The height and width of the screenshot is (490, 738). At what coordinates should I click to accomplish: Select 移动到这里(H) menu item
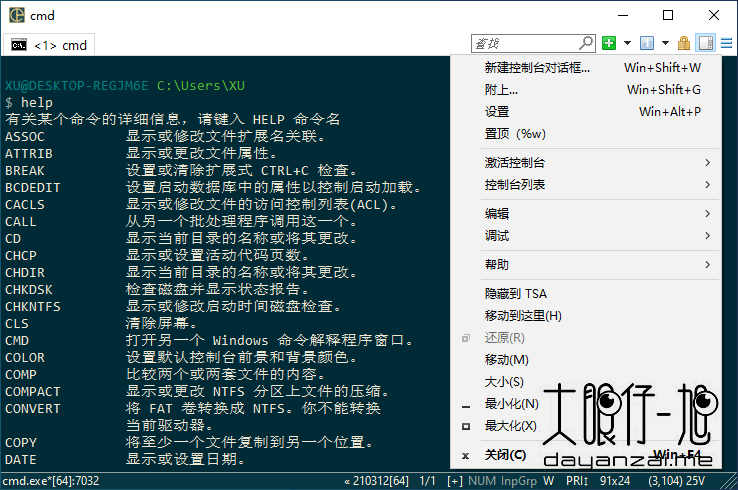point(586,315)
